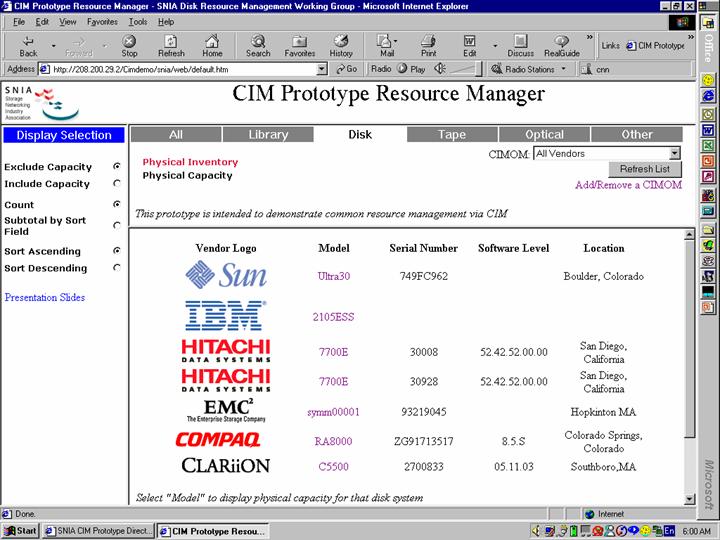Switch to the Optical tab
This screenshot has height=540, width=720.
pyautogui.click(x=544, y=135)
